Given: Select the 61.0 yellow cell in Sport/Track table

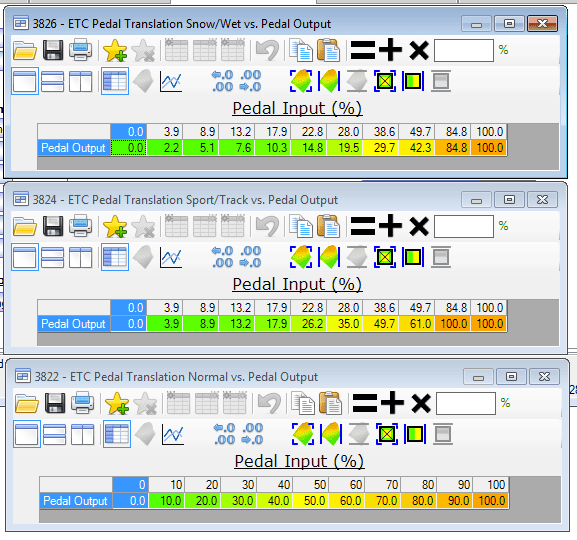Looking at the screenshot, I should 417,324.
